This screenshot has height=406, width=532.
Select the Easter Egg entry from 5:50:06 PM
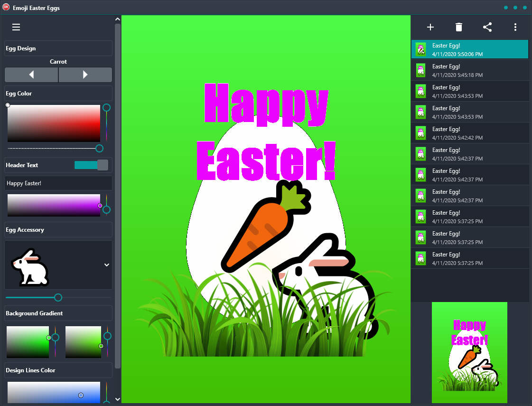[469, 49]
